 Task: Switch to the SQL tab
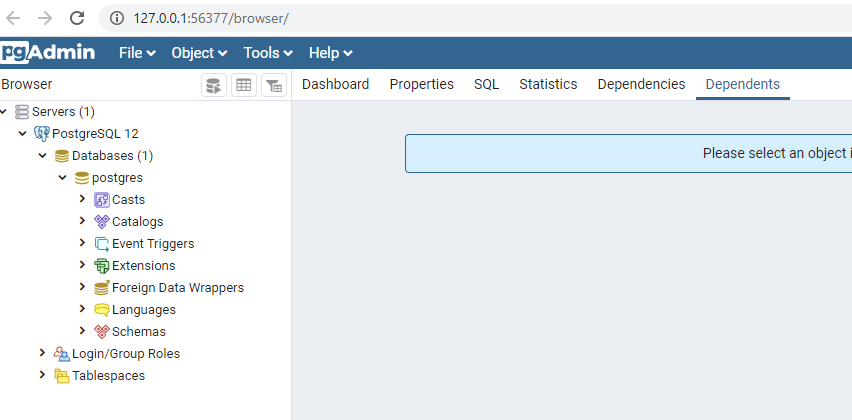pyautogui.click(x=486, y=84)
